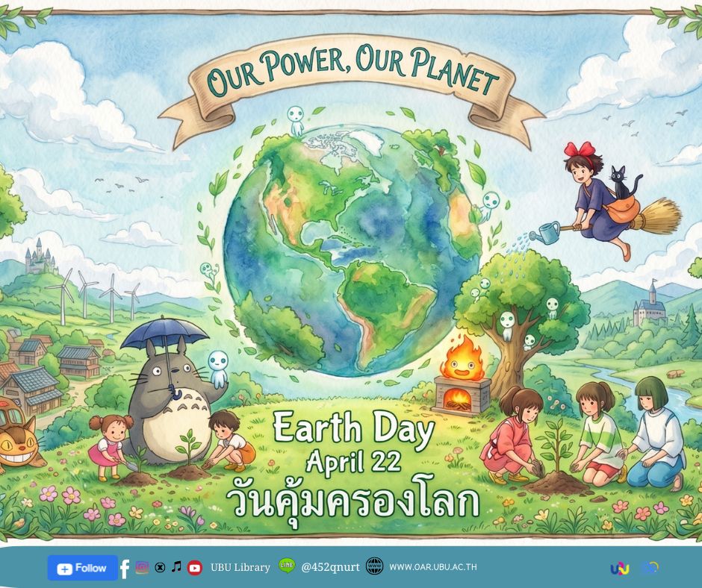Click the blue Follow button
This screenshot has height=588, width=702.
tap(83, 568)
